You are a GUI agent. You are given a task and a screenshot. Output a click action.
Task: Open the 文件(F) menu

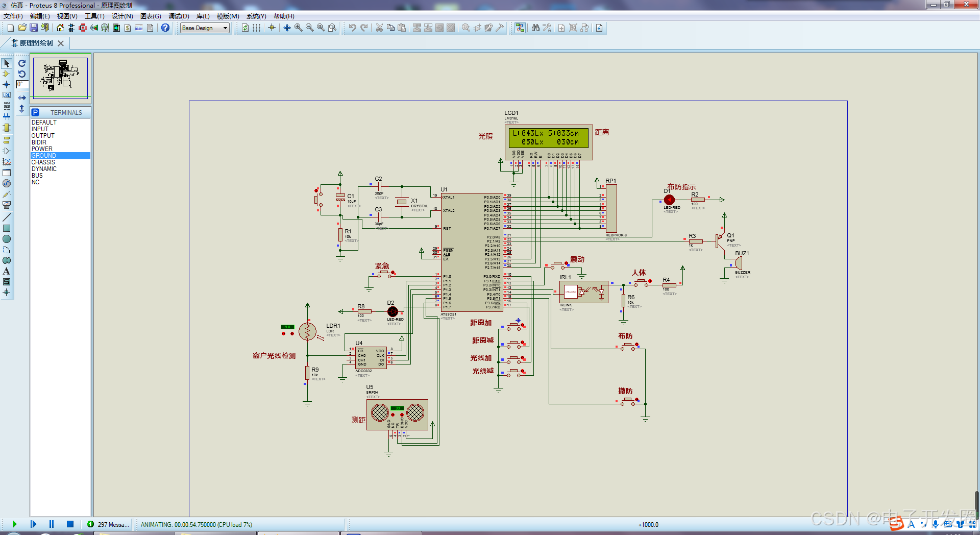click(13, 16)
